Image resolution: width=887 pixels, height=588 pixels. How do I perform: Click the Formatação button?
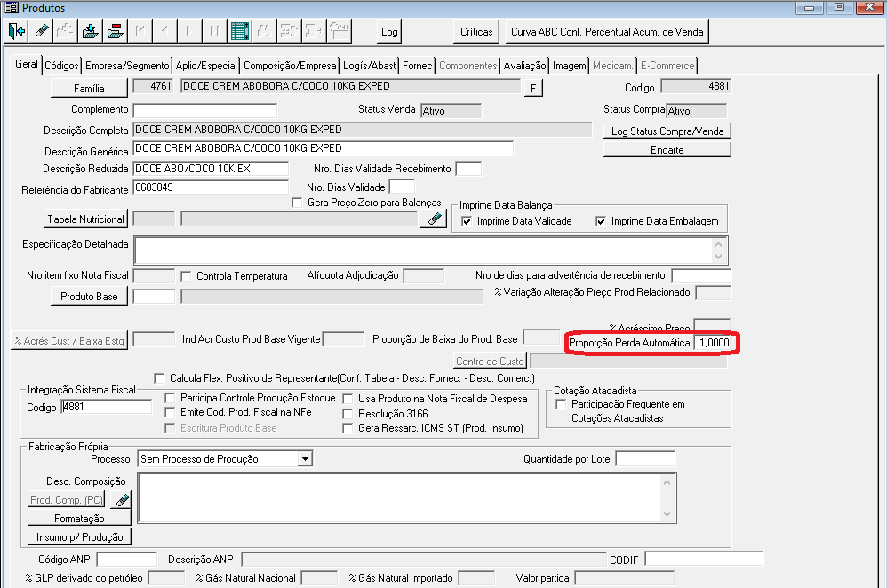pos(79,518)
